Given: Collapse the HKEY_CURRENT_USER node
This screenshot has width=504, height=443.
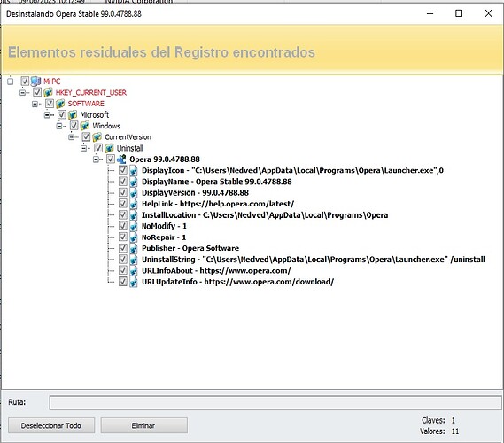Looking at the screenshot, I should (22, 92).
